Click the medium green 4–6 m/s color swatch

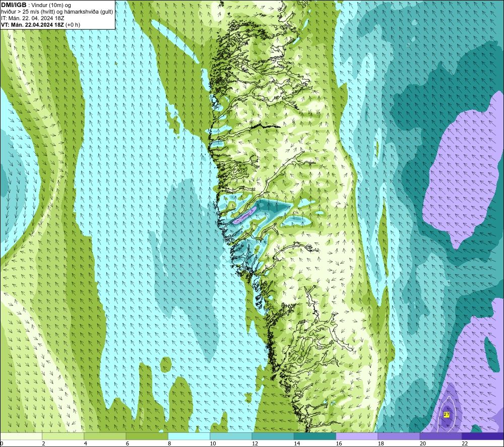[x=105, y=436]
